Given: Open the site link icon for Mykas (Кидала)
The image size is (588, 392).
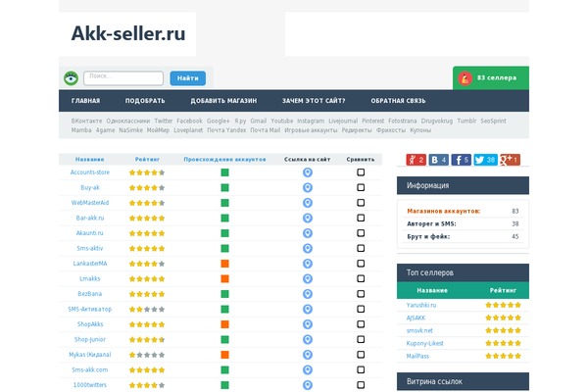Looking at the screenshot, I should [308, 355].
